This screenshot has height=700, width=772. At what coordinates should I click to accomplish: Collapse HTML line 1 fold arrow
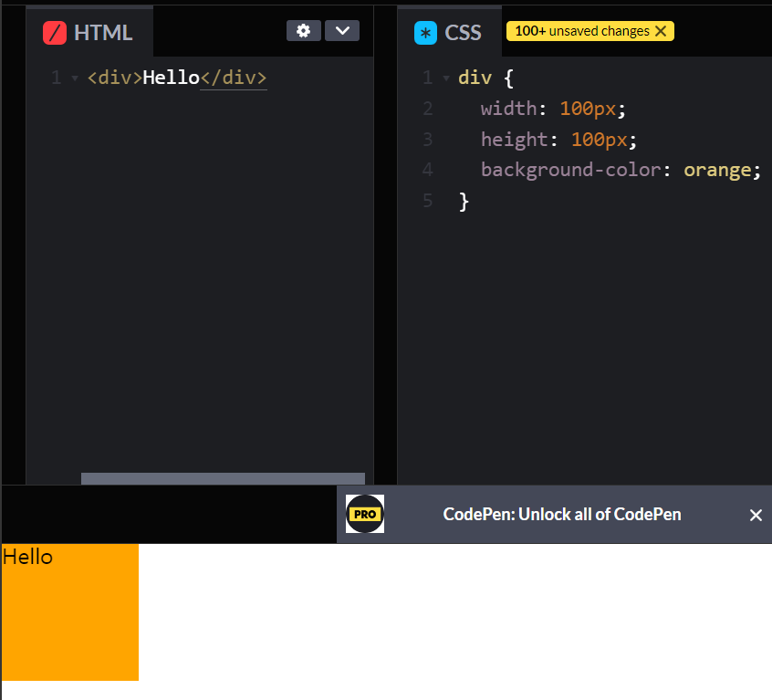click(x=75, y=78)
